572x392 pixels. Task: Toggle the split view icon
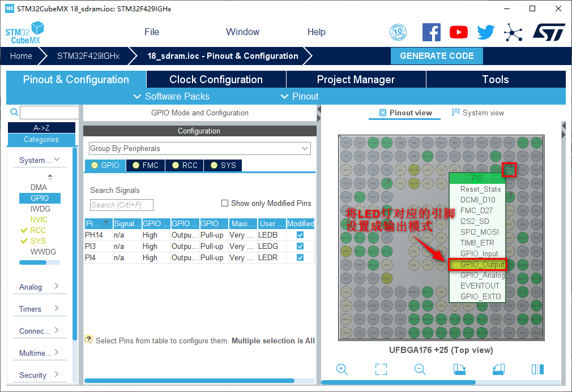pos(537,369)
